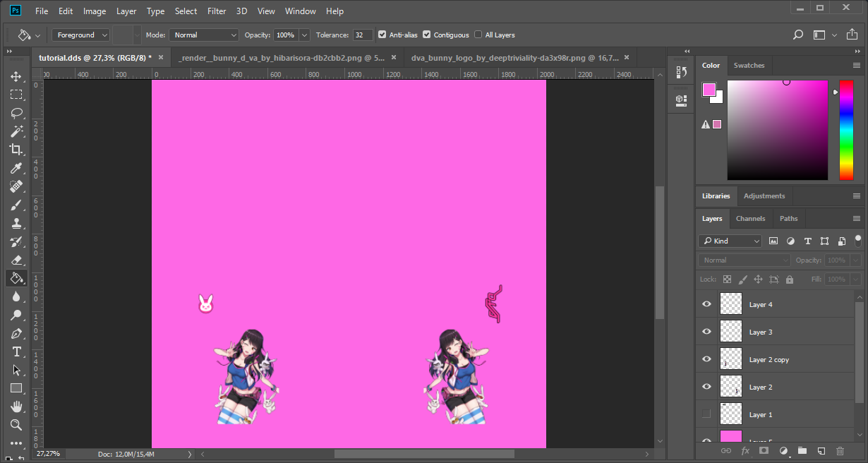868x463 pixels.
Task: Select the Lasso tool
Action: pyautogui.click(x=16, y=113)
